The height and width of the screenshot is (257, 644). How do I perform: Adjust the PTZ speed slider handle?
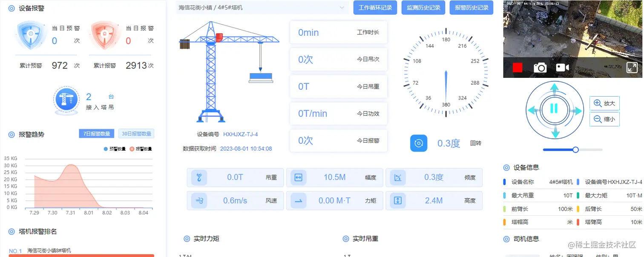[575, 150]
